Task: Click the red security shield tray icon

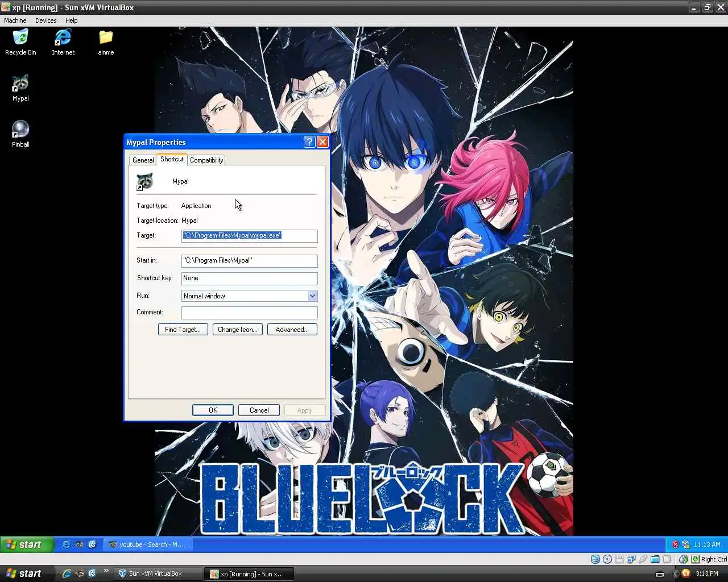Action: [675, 544]
